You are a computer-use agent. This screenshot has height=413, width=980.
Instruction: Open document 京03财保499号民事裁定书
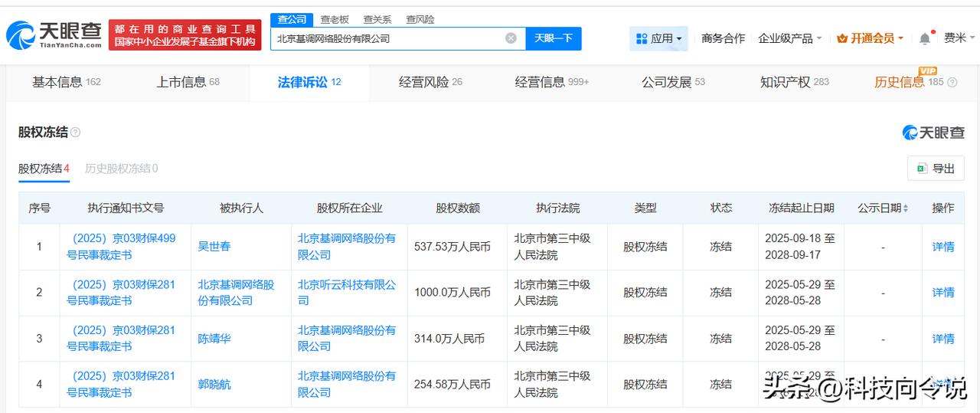pos(121,247)
